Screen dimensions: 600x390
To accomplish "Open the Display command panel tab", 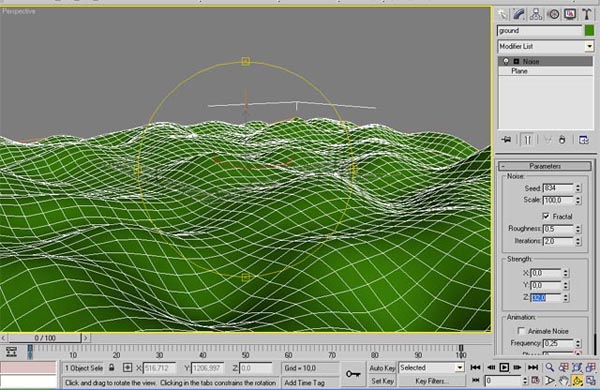I will (x=570, y=15).
